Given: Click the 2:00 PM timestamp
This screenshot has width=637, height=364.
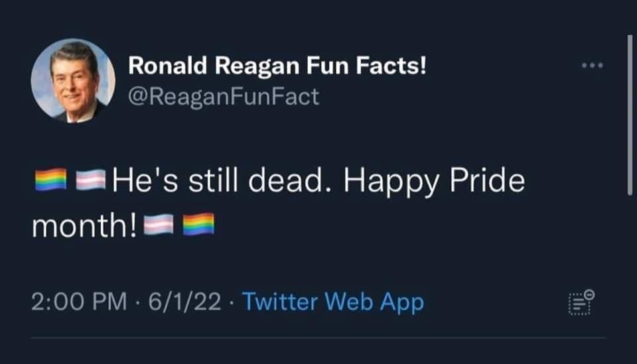Looking at the screenshot, I should click(79, 302).
